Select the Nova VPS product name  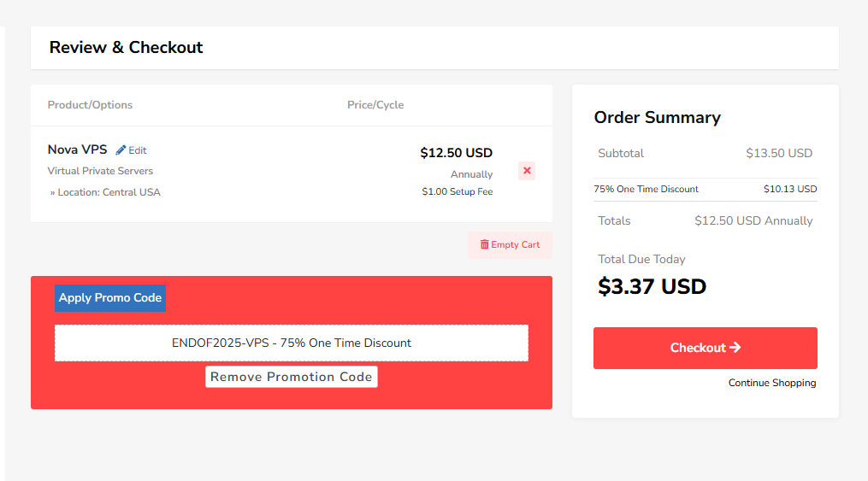coord(77,150)
